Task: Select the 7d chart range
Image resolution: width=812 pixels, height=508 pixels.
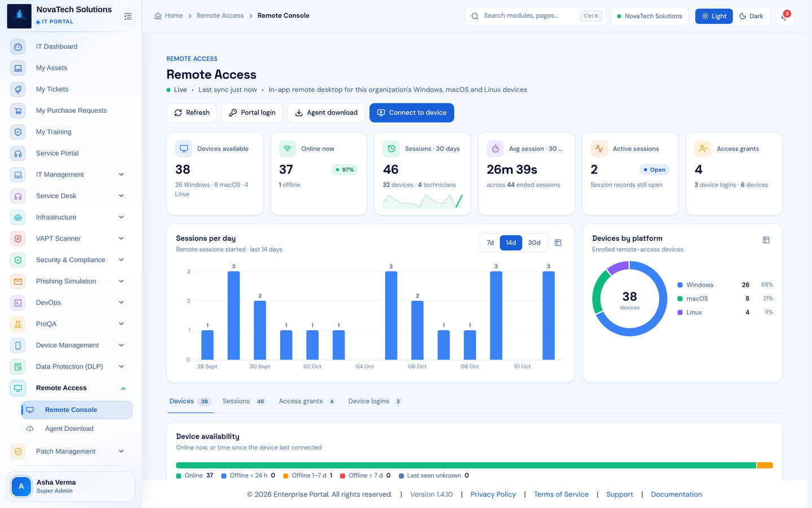Action: click(490, 243)
